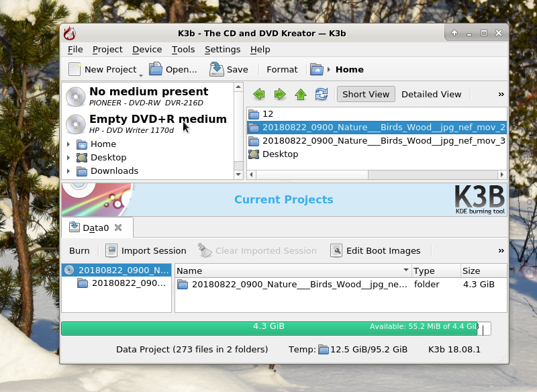The width and height of the screenshot is (537, 392).
Task: Select the project root disc node
Action: pos(116,270)
